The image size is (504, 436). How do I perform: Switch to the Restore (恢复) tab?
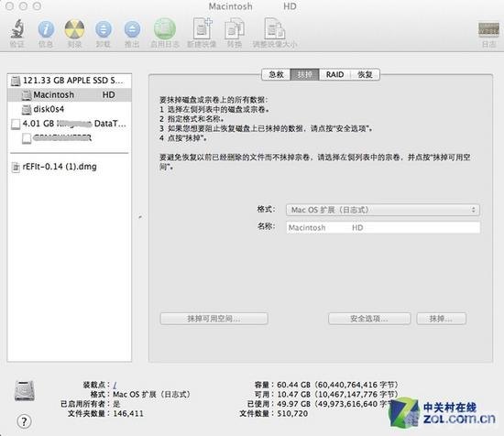pos(365,74)
